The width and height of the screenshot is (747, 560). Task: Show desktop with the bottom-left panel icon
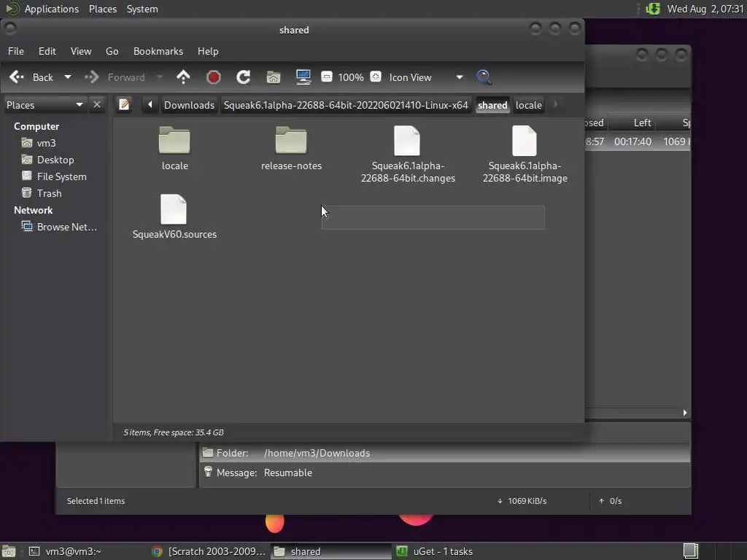point(9,551)
